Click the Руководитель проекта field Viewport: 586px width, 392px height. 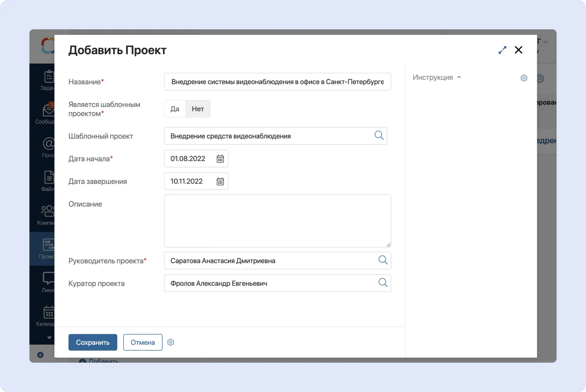(x=269, y=261)
